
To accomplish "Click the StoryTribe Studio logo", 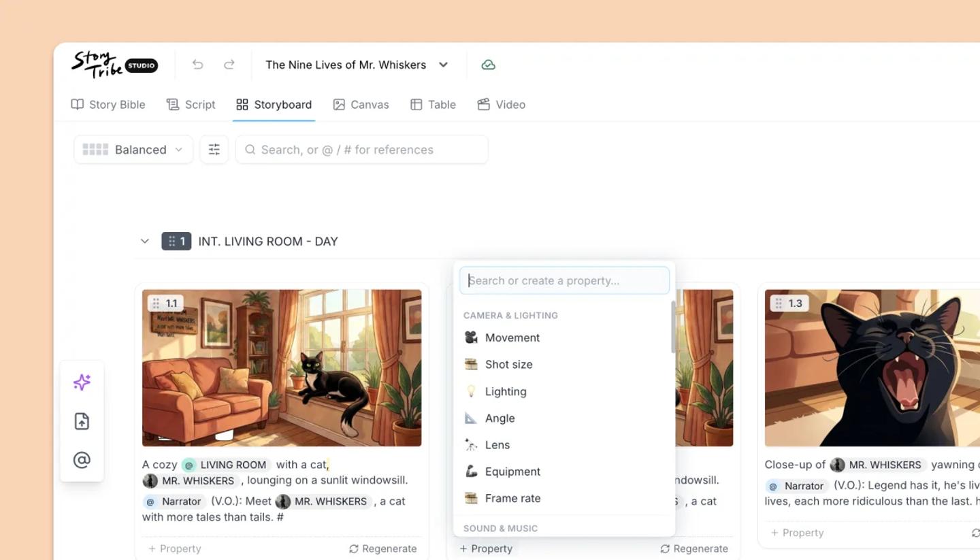I will (x=114, y=65).
